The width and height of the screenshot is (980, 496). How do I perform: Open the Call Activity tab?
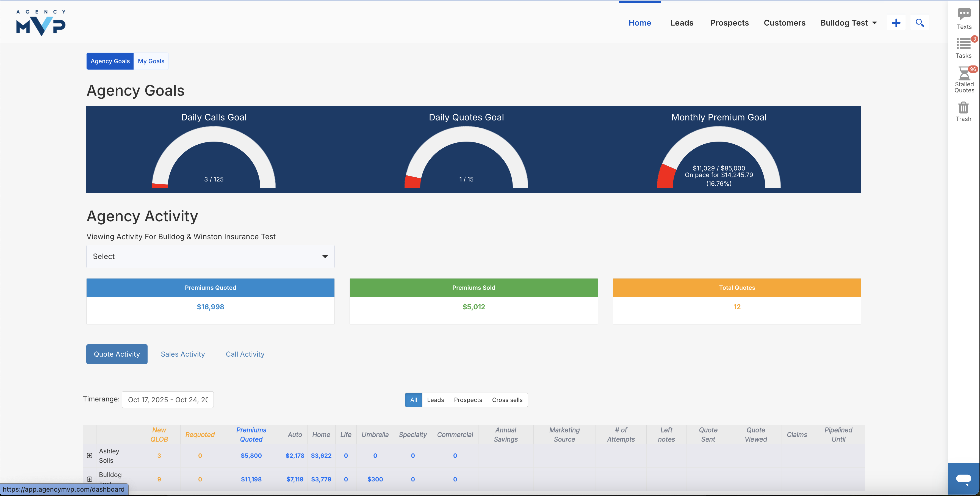[245, 354]
